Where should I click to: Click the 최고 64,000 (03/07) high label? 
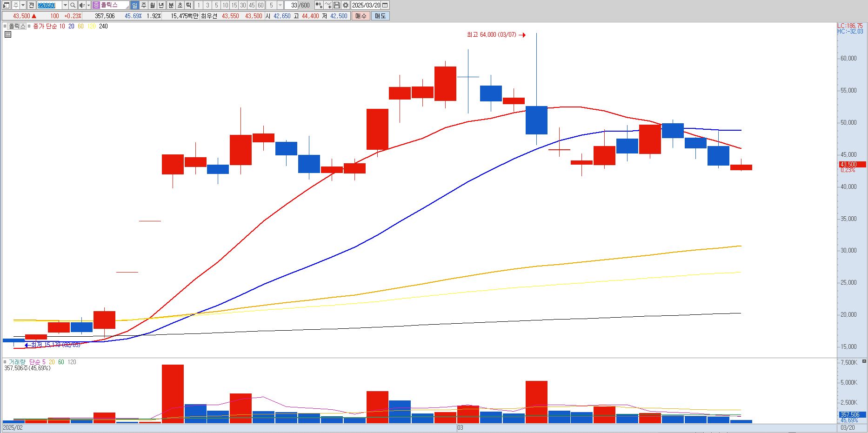point(491,35)
